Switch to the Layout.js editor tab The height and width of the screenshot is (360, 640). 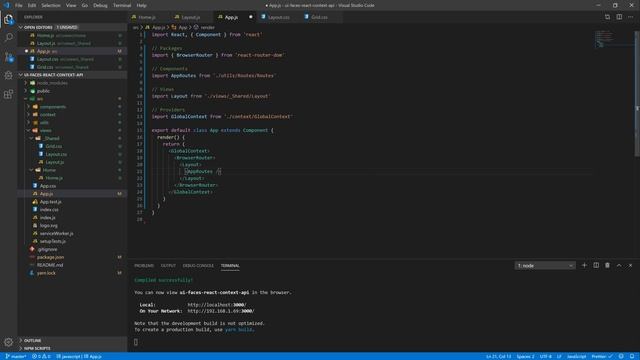tap(191, 17)
